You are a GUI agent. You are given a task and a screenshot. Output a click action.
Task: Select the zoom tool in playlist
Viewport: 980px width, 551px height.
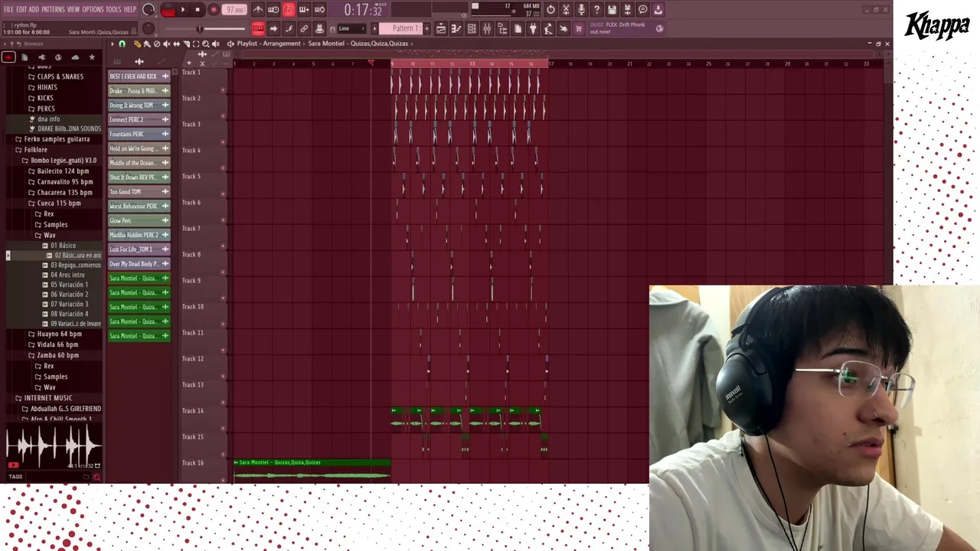205,44
